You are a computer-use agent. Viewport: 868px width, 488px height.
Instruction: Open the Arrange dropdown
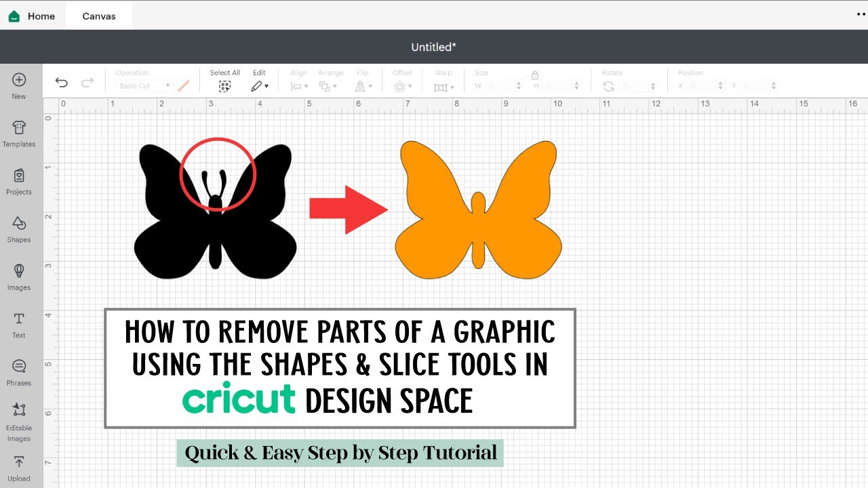click(328, 86)
